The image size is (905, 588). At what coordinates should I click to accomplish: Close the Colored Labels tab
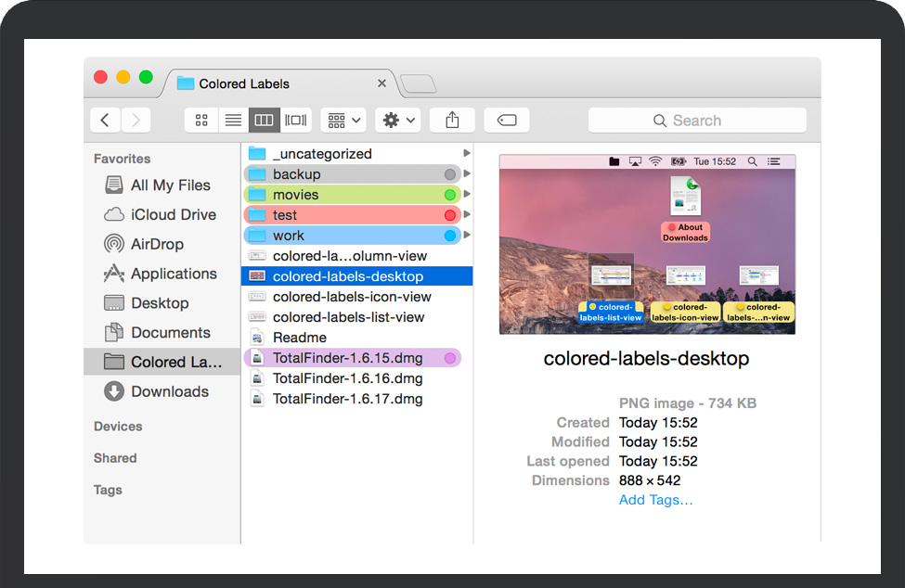381,83
